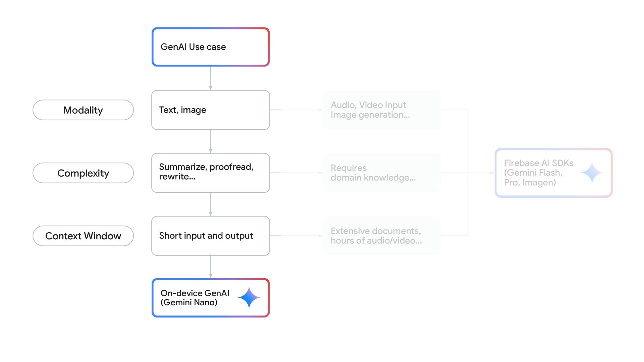Image resolution: width=644 pixels, height=362 pixels.
Task: Click the faded "Requires domain knowledge..." box
Action: click(x=381, y=173)
